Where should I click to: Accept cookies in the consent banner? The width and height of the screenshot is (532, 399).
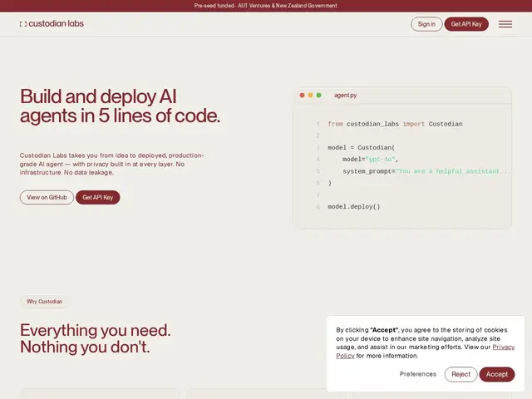pos(497,374)
